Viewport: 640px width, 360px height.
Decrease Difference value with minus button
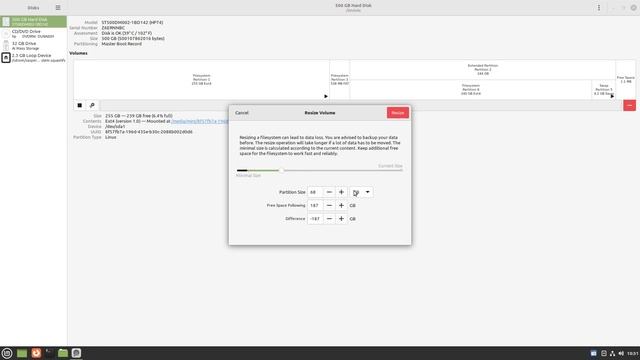click(x=329, y=219)
